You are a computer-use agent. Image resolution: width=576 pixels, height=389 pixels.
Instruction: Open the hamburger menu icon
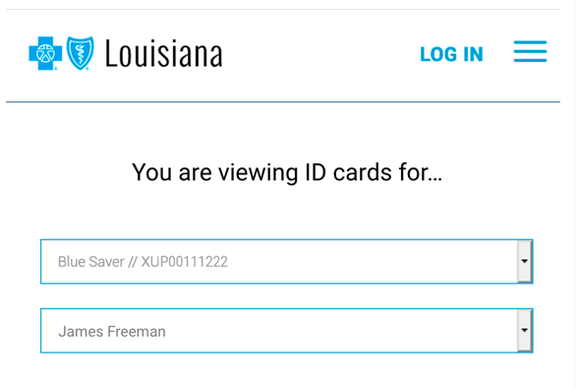(x=530, y=51)
